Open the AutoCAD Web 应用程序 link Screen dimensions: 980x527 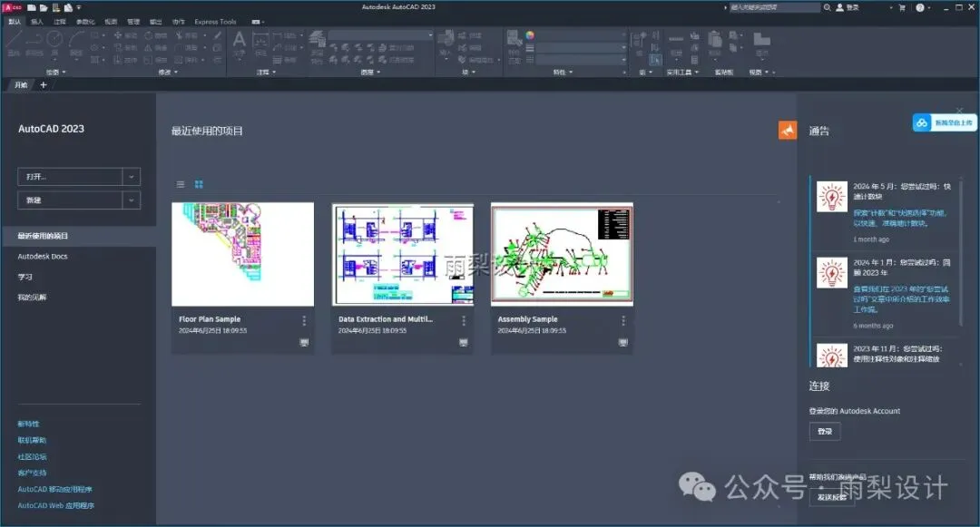click(55, 506)
